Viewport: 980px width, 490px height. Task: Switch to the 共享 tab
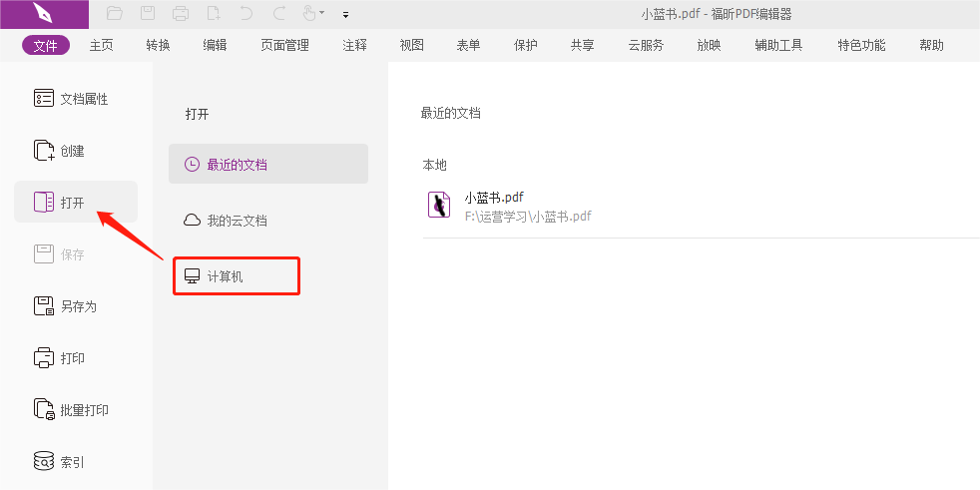pos(583,46)
